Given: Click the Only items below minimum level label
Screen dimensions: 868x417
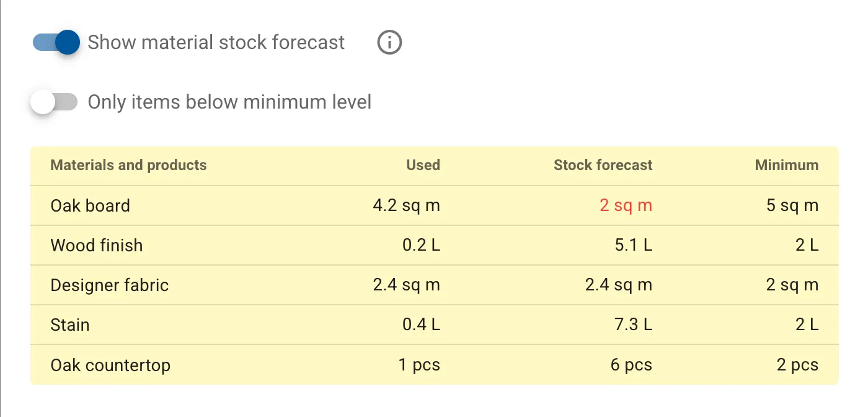Looking at the screenshot, I should click(229, 102).
